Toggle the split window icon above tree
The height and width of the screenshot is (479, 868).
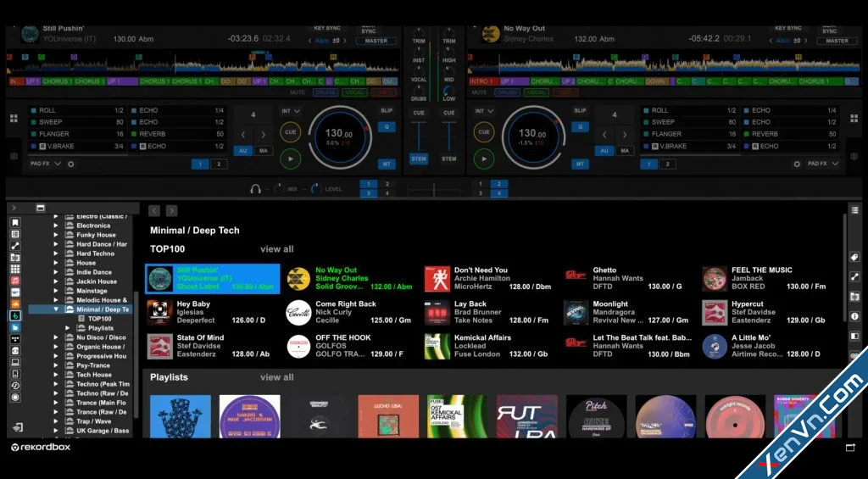[x=41, y=208]
